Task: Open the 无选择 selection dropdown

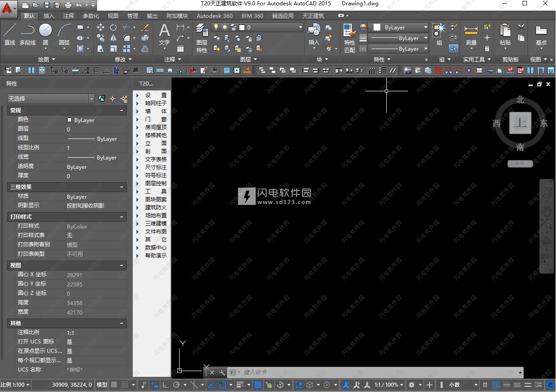Action: 50,99
